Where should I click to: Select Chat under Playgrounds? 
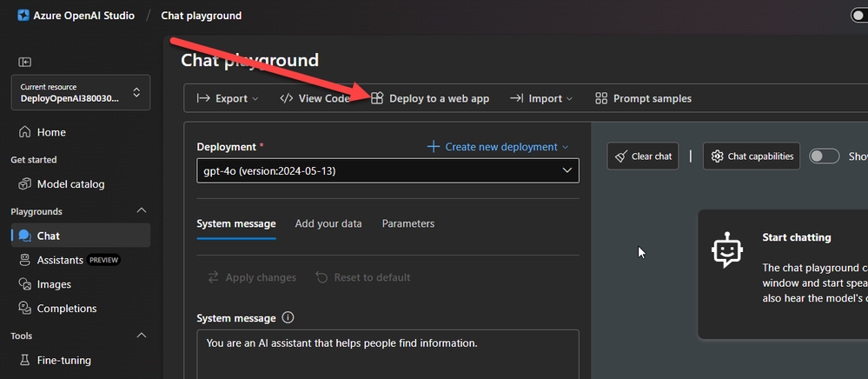coord(81,236)
